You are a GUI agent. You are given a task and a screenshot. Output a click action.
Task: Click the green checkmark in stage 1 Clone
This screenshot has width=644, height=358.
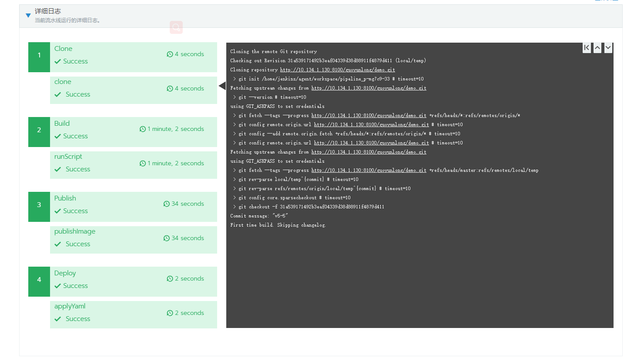point(57,62)
